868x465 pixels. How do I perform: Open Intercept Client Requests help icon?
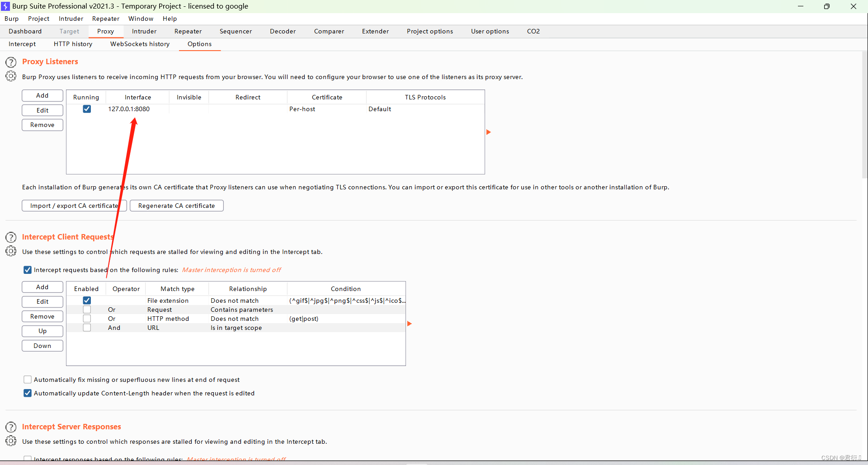point(11,237)
